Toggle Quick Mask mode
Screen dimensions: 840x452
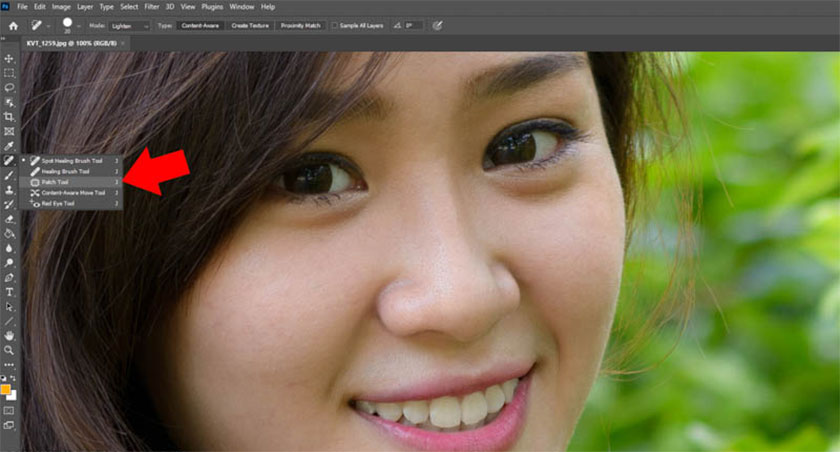[9, 411]
